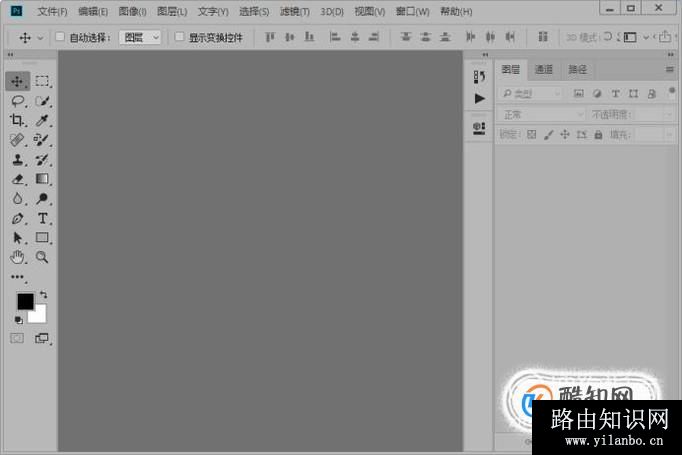682x455 pixels.
Task: Select the Gradient tool
Action: tap(42, 179)
